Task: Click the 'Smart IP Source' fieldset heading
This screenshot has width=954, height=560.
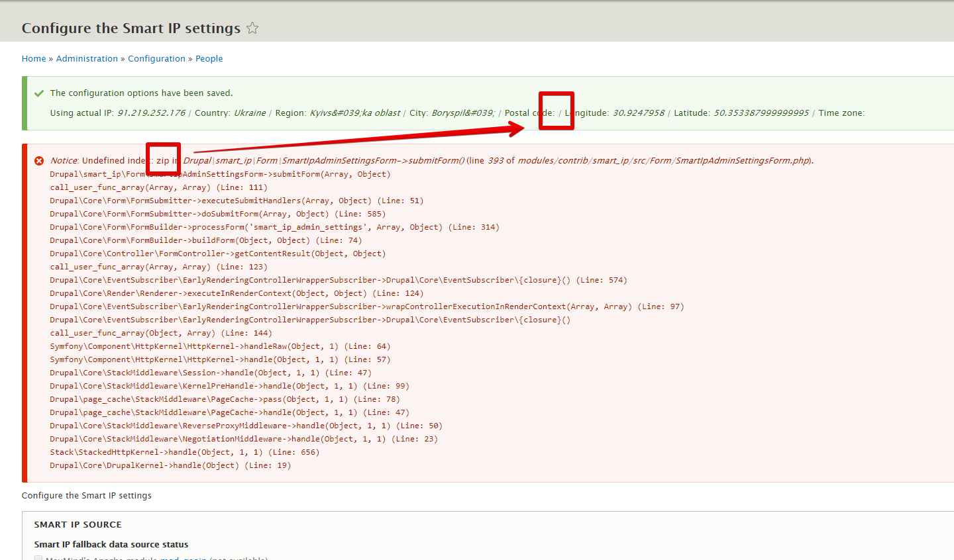Action: (x=78, y=525)
